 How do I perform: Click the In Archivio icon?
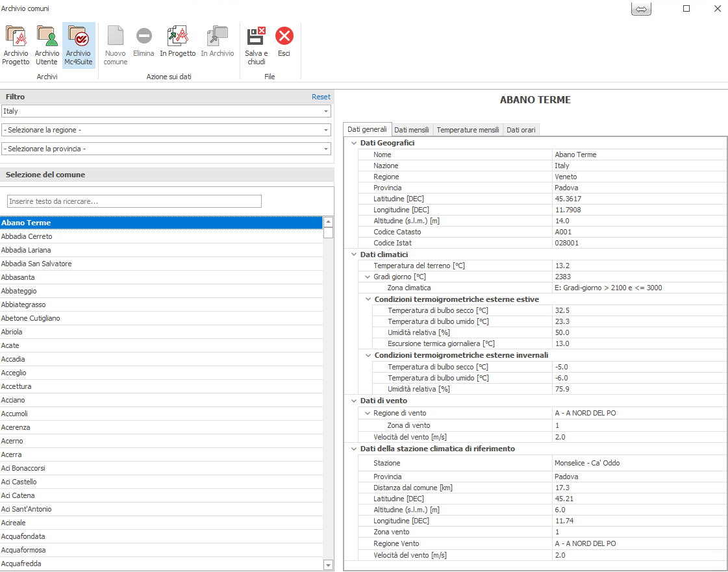point(217,43)
